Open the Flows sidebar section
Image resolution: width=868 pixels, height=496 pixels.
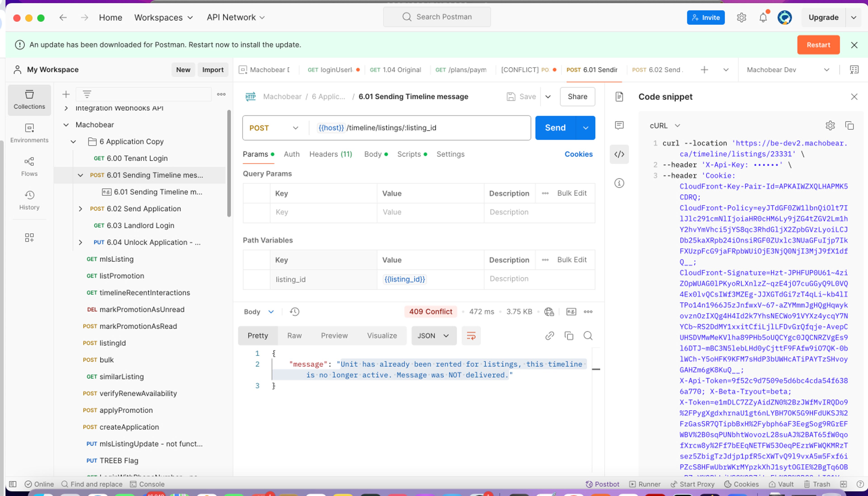pyautogui.click(x=29, y=166)
